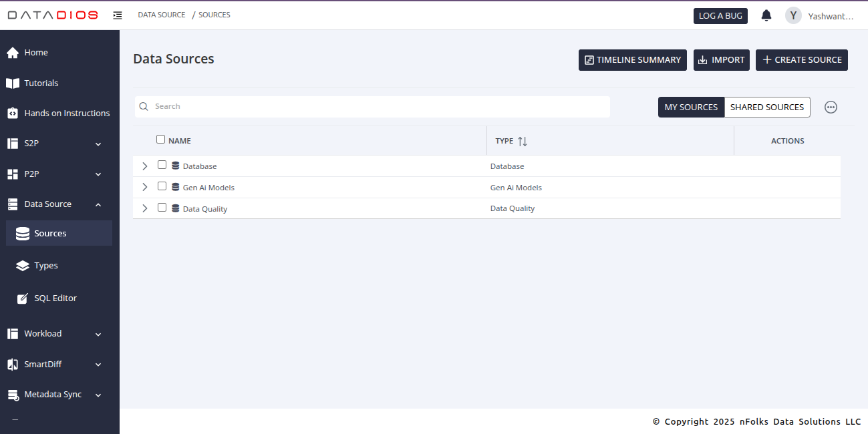The height and width of the screenshot is (434, 868).
Task: Open the more options ellipsis icon
Action: click(831, 107)
